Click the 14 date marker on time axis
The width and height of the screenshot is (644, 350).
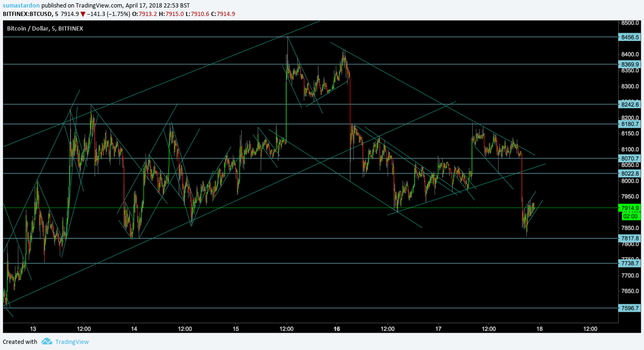[134, 329]
